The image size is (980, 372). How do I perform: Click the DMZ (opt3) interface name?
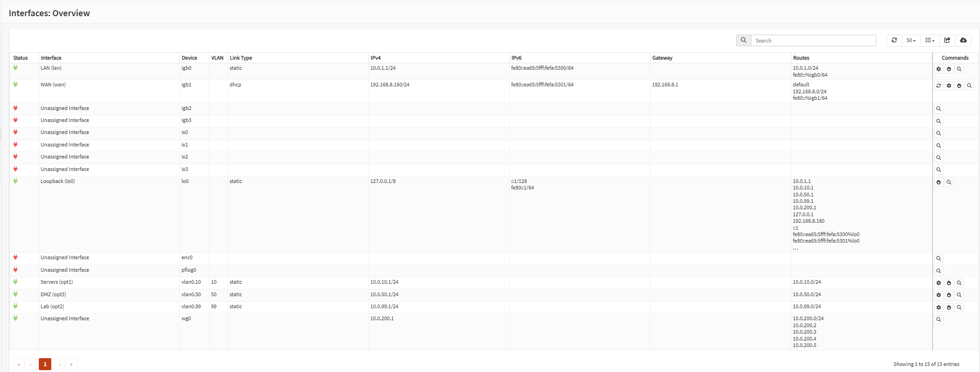53,294
